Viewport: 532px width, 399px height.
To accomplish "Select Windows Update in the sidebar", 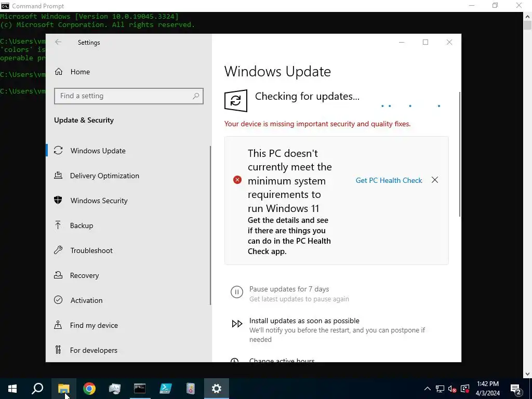I will [128, 151].
